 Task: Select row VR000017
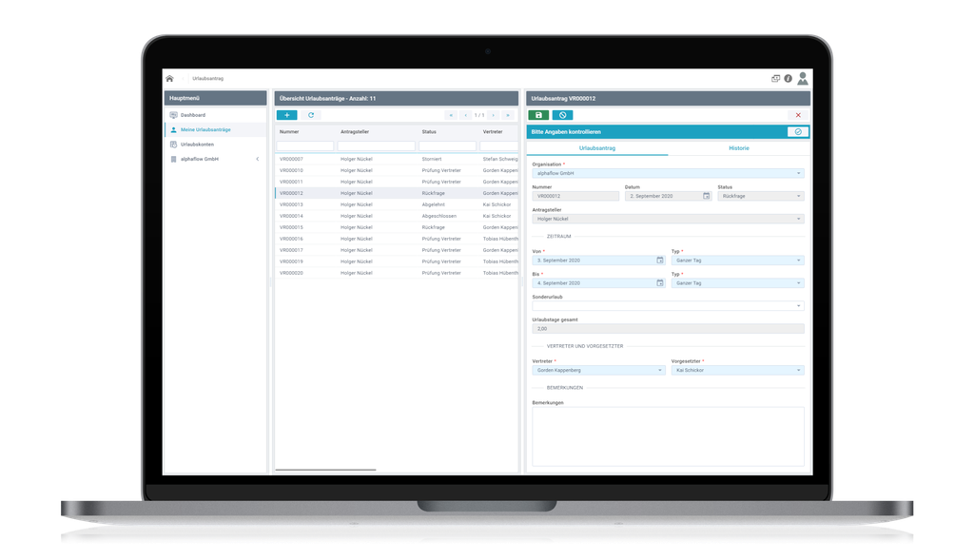pyautogui.click(x=397, y=250)
